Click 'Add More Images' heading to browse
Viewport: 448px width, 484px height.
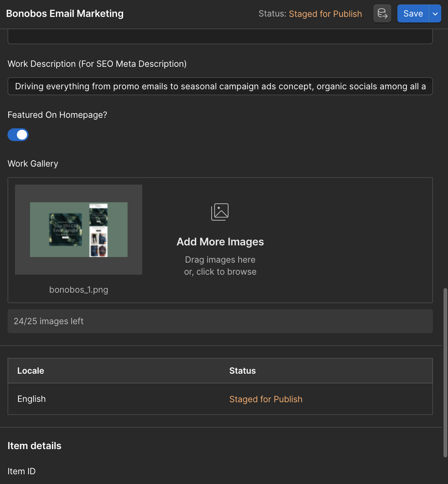(220, 242)
